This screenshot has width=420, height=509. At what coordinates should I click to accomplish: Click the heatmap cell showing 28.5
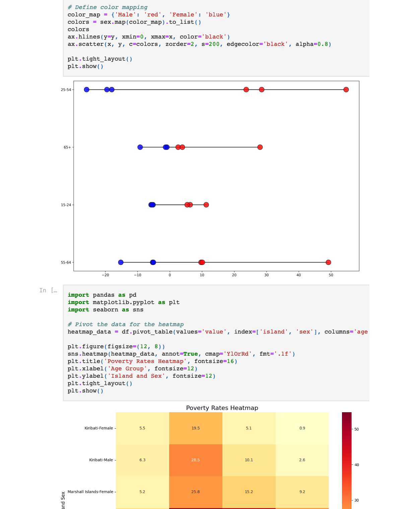click(196, 460)
